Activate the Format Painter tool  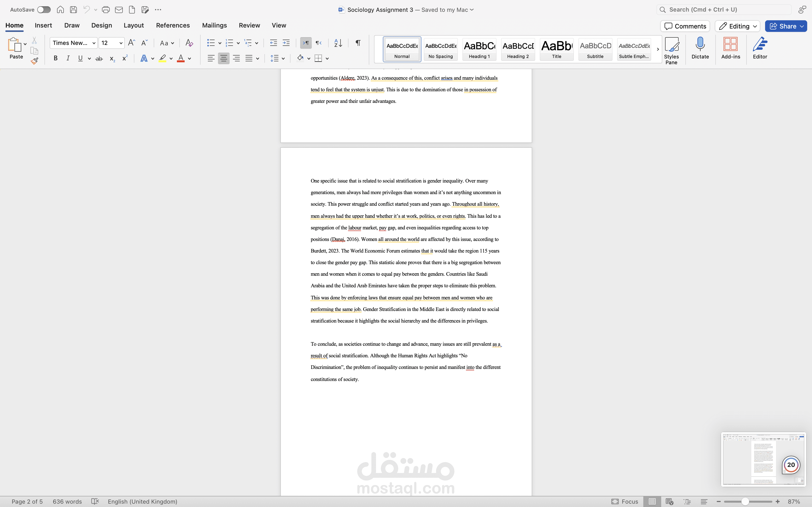point(35,61)
